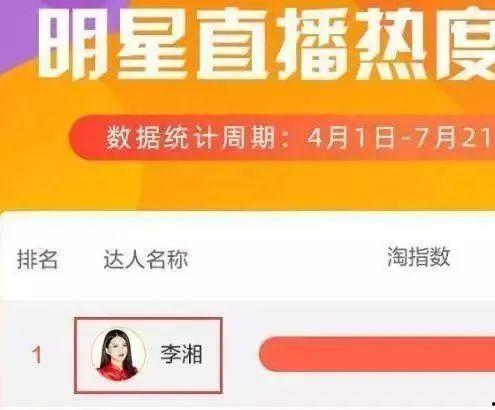495x410 pixels.
Task: Click the 明星 characters in the title
Action: pos(112,43)
